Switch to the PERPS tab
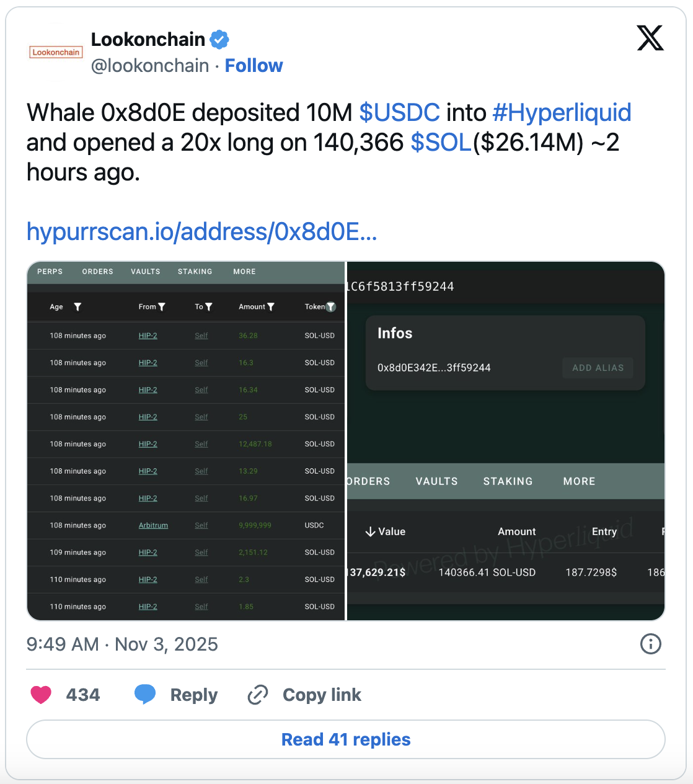693x784 pixels. point(49,272)
